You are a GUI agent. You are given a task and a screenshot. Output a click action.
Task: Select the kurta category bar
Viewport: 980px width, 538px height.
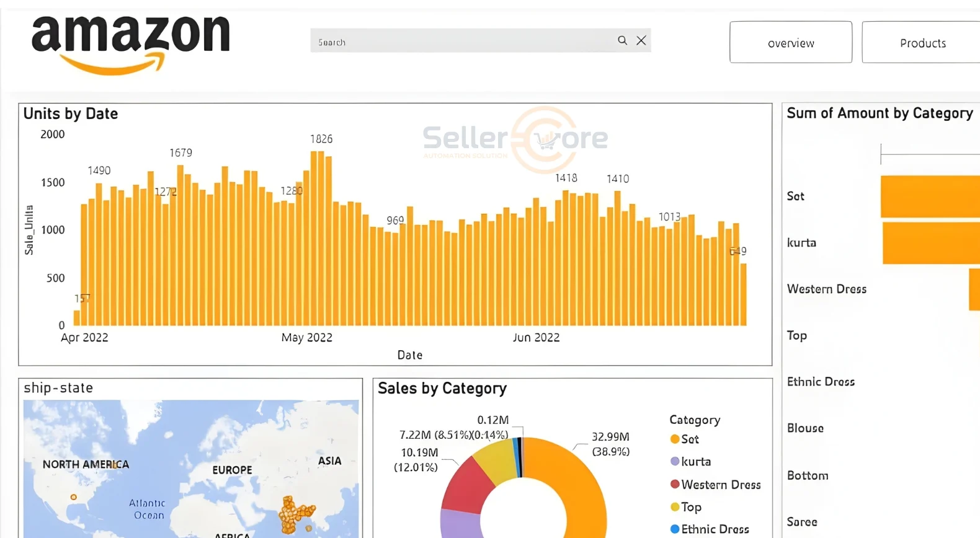pos(931,243)
